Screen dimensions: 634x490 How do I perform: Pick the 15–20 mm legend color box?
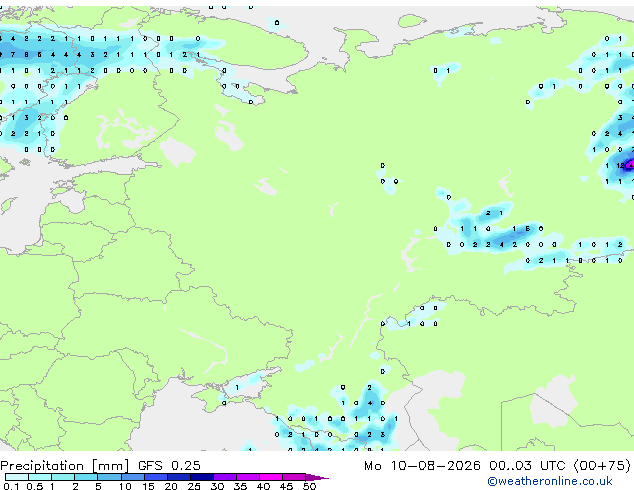pos(156,477)
